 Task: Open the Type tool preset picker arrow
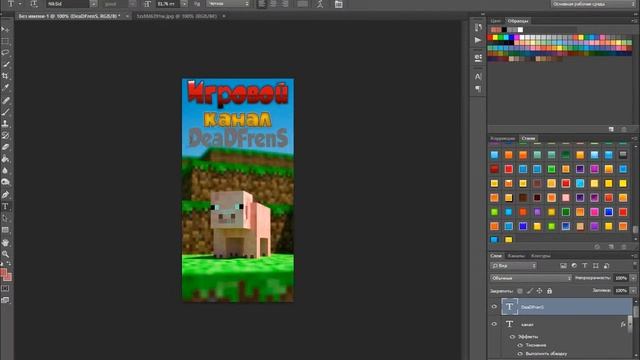coord(20,4)
